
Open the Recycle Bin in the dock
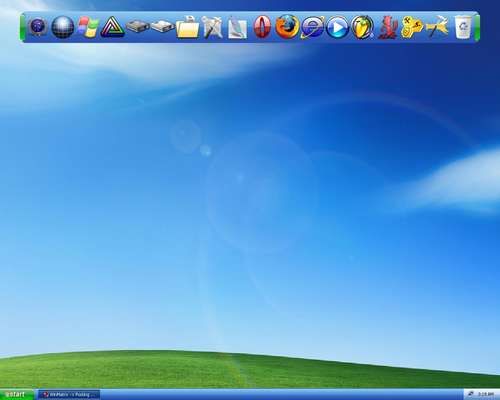click(x=464, y=26)
